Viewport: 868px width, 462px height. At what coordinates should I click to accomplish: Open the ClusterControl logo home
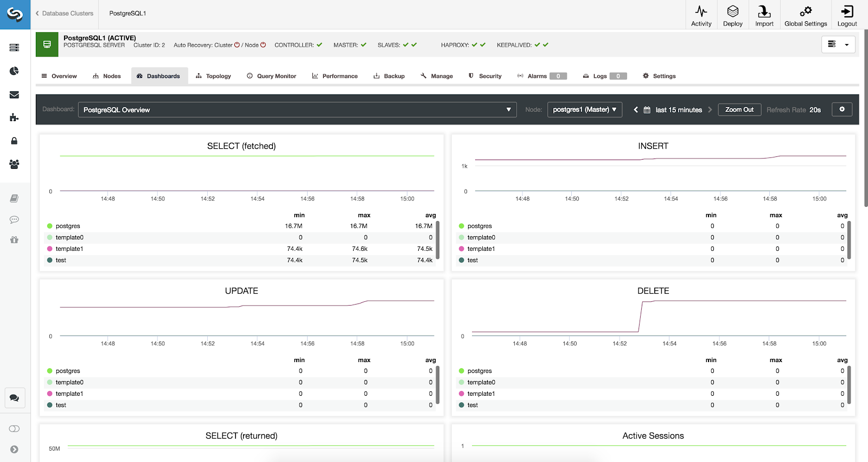15,15
